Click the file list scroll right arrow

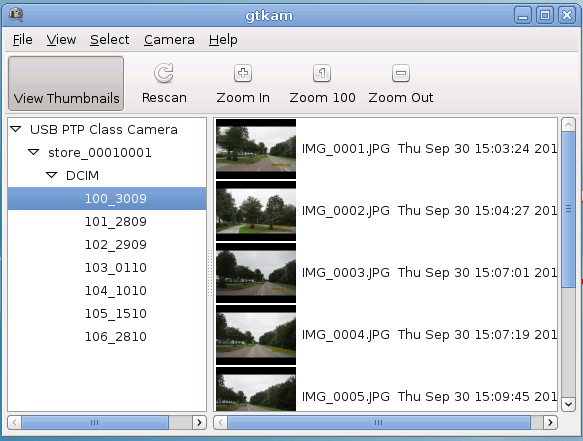(x=550, y=422)
